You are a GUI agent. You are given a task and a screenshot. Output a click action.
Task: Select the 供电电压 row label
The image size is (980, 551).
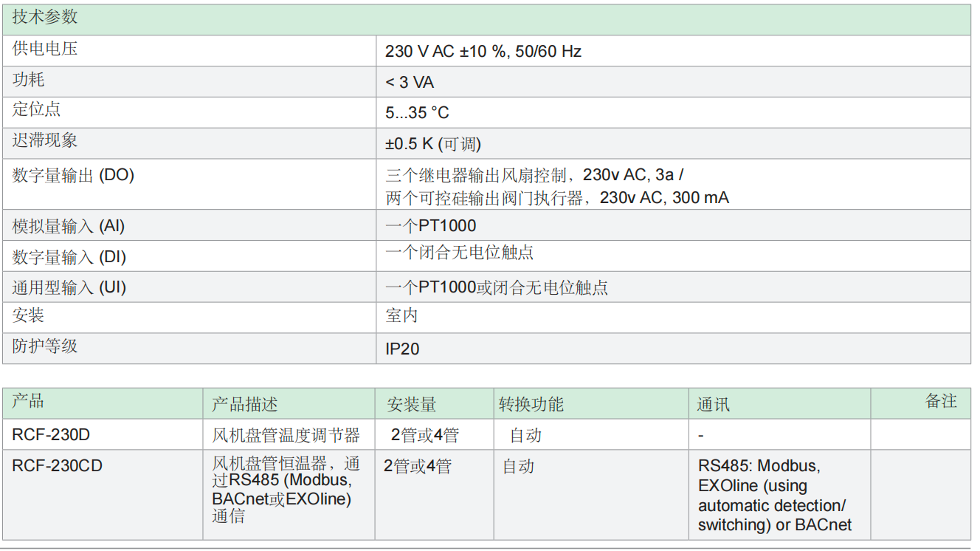pos(45,49)
